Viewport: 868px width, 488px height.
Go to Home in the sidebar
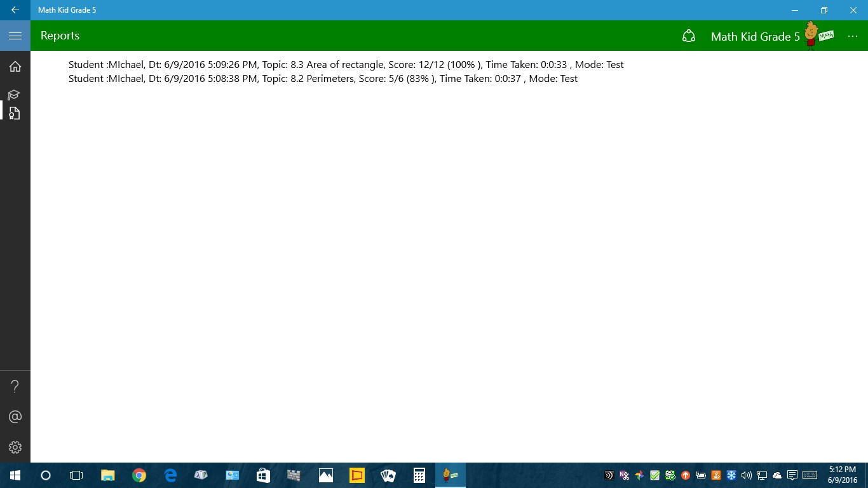[15, 67]
